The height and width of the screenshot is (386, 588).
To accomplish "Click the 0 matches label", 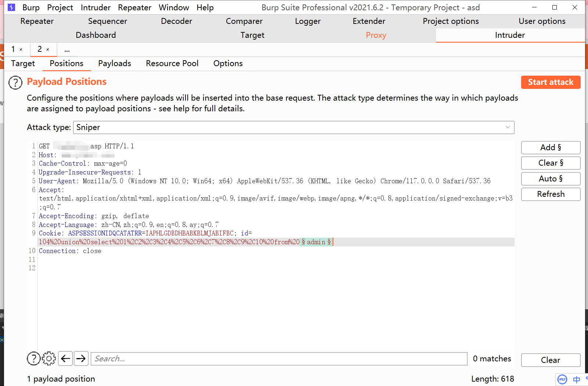I will click(x=492, y=359).
